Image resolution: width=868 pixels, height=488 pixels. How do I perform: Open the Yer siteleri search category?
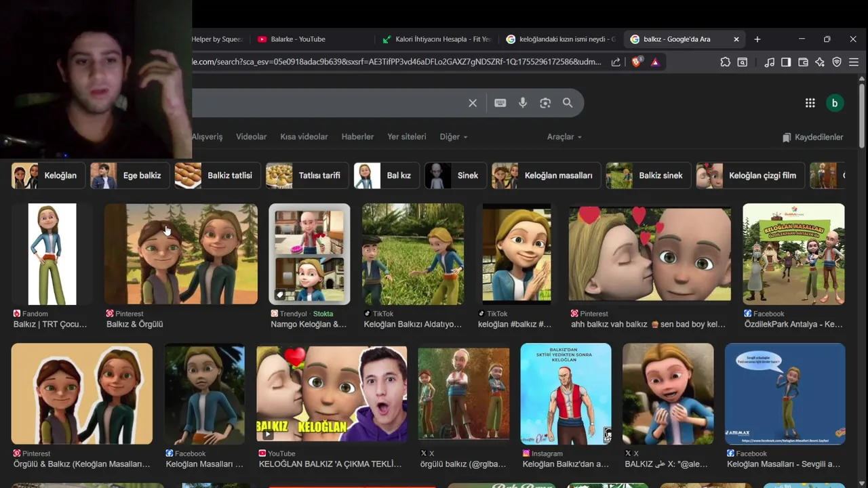point(407,137)
